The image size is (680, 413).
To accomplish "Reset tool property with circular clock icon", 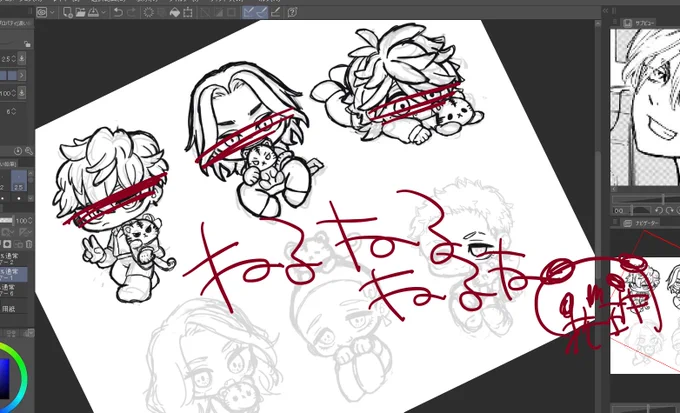I will [x=18, y=151].
